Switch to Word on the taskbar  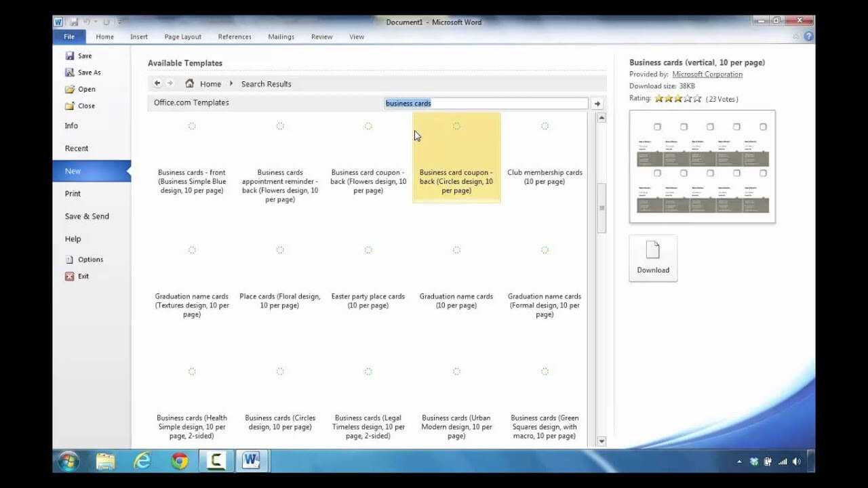pyautogui.click(x=252, y=462)
